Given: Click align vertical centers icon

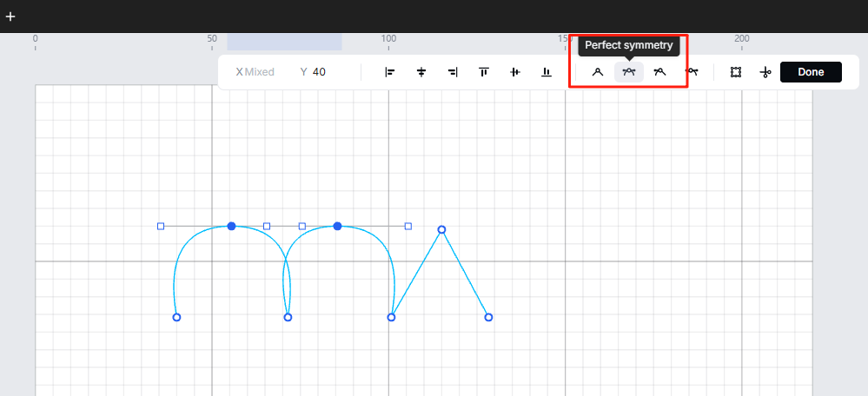Looking at the screenshot, I should 515,72.
